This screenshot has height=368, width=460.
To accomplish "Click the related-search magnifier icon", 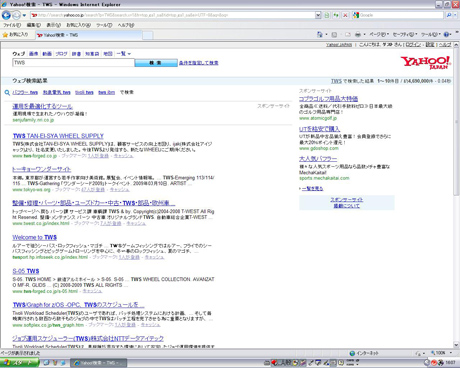I will click(7, 93).
